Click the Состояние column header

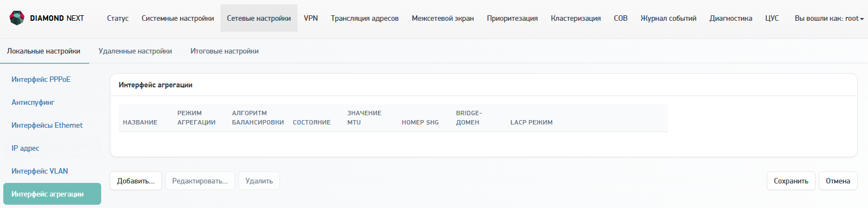(312, 122)
